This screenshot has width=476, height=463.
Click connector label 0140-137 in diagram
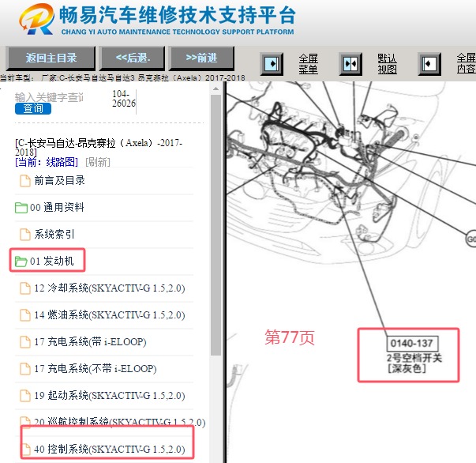click(x=412, y=344)
